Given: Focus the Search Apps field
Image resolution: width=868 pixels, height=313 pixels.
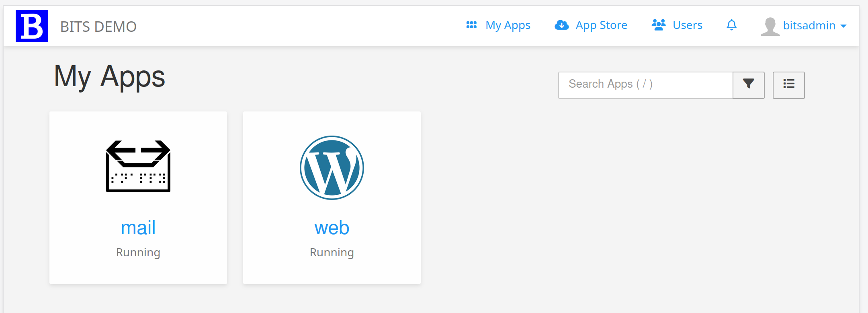Looking at the screenshot, I should pyautogui.click(x=645, y=85).
